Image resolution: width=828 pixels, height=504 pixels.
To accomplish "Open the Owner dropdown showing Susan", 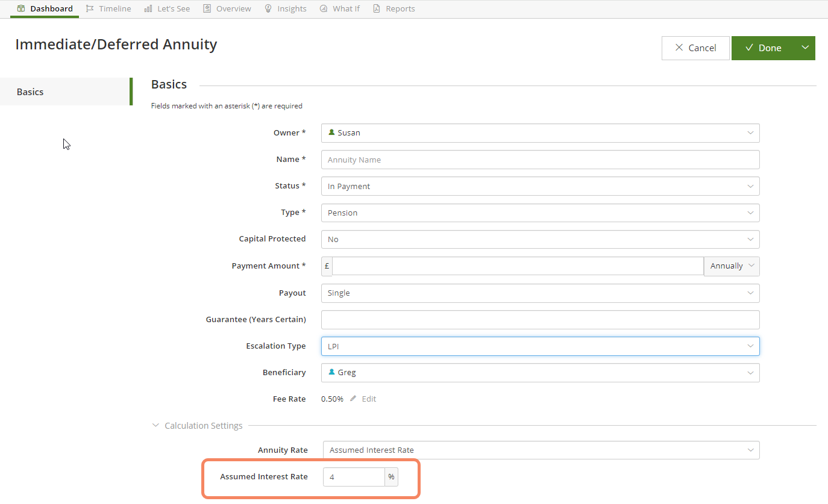I will (x=541, y=133).
